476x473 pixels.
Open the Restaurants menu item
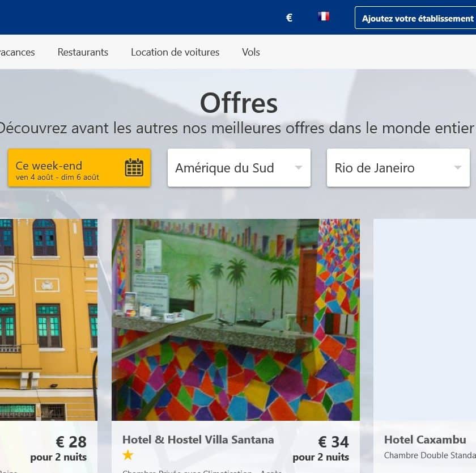click(x=83, y=52)
